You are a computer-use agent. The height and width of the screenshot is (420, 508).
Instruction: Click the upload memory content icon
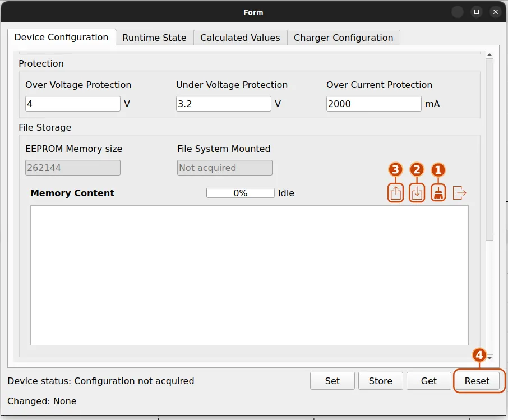[396, 193]
